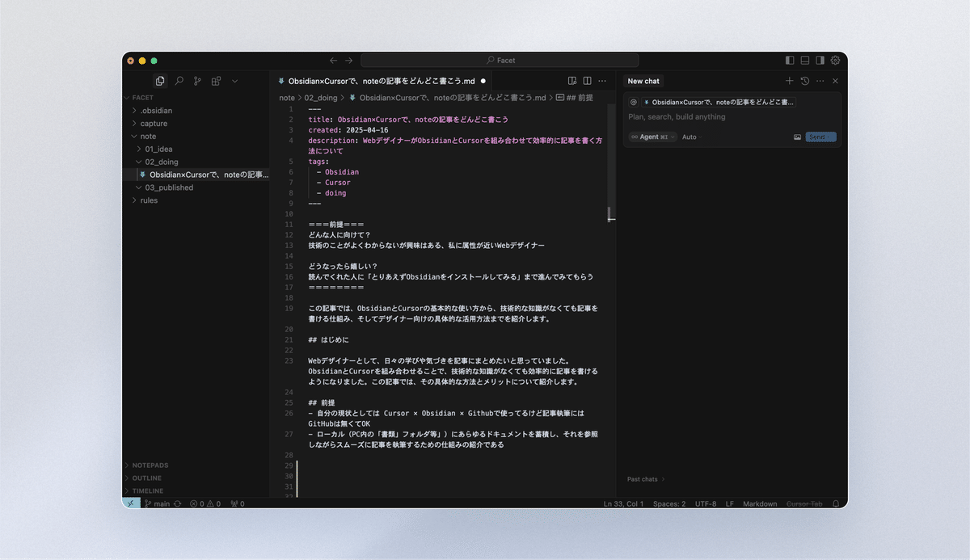
Task: Start a new chat with the plus icon
Action: 790,81
